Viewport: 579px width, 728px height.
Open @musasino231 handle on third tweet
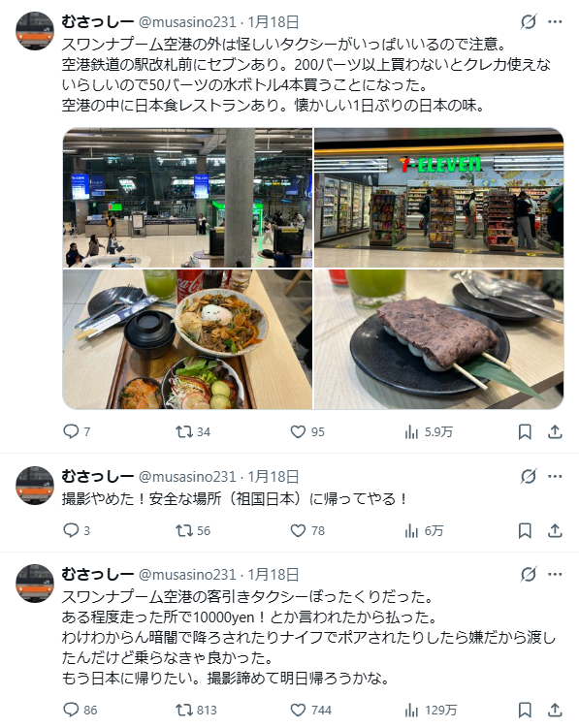point(187,575)
